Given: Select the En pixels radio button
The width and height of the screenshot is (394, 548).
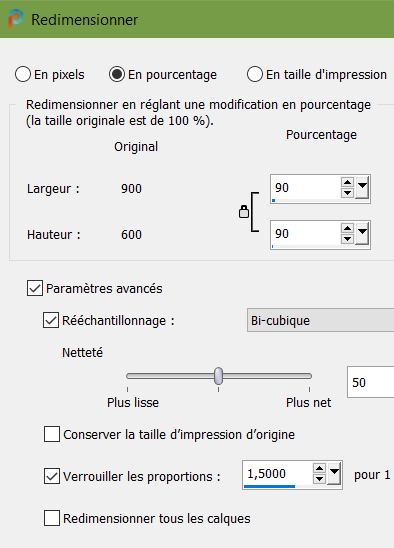Looking at the screenshot, I should [x=23, y=74].
